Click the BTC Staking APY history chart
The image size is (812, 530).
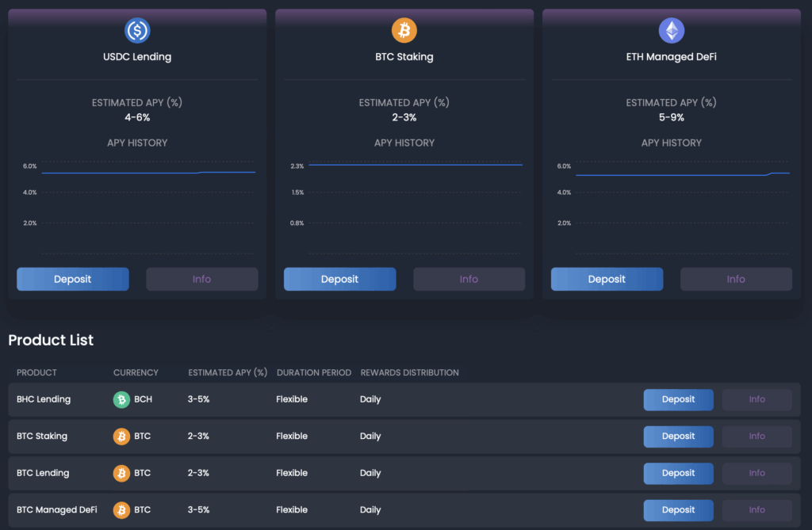coord(405,207)
